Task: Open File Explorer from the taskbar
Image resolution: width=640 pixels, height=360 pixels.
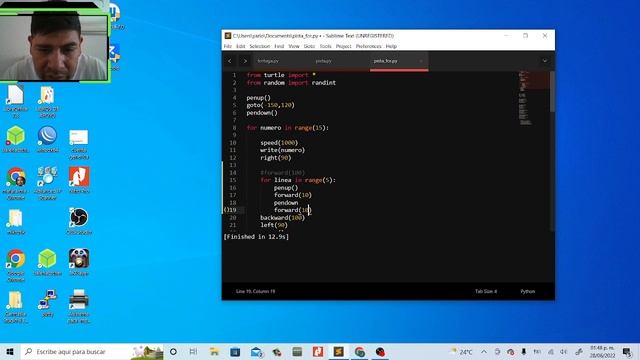Action: [214, 352]
